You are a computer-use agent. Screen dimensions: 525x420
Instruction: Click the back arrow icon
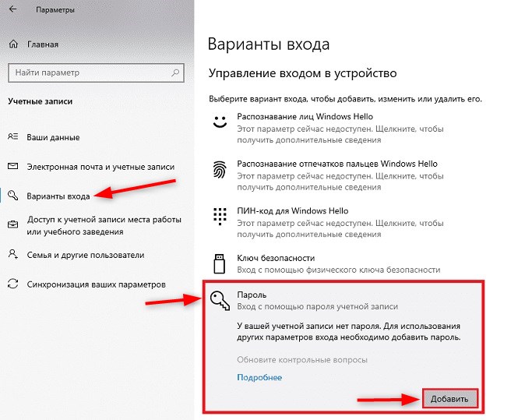click(12, 9)
